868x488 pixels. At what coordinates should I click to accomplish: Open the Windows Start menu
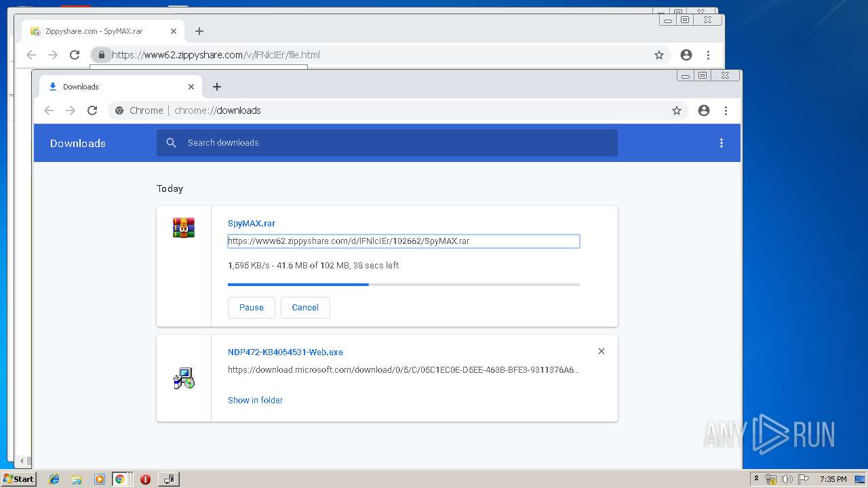click(18, 479)
